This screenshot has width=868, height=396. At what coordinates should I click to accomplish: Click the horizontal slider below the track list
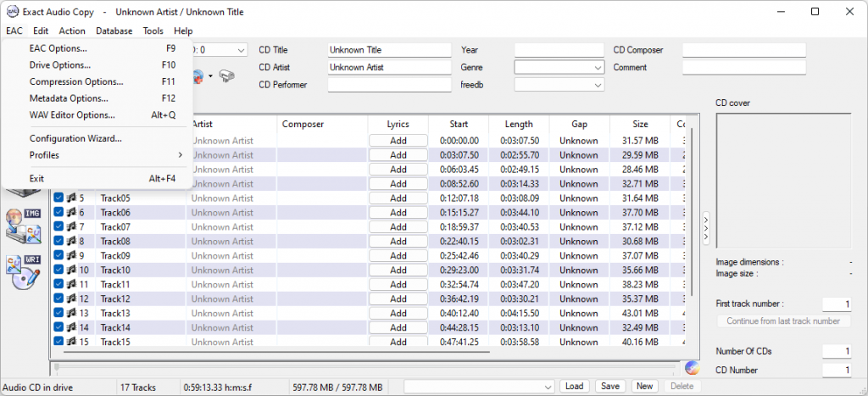click(x=364, y=368)
